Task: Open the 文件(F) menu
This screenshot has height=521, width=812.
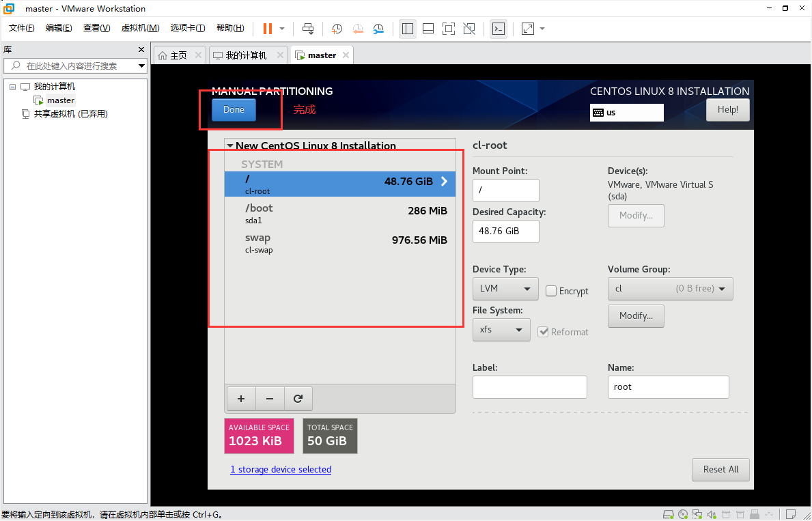Action: click(22, 28)
